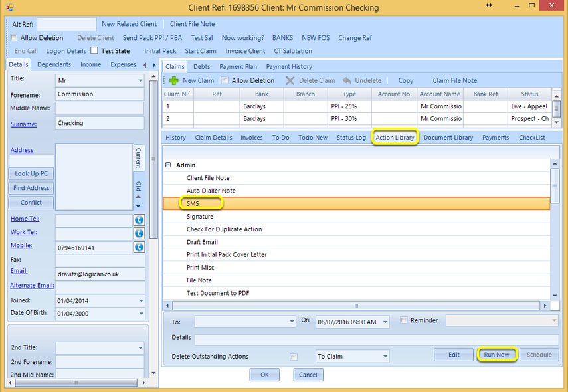This screenshot has height=392, width=568.
Task: Dial the Work Tel phone icon
Action: point(139,233)
